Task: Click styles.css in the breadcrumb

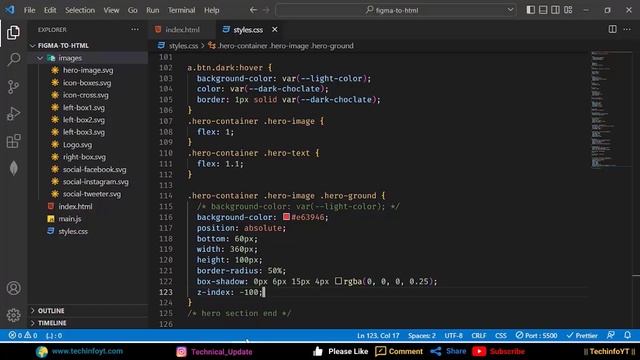Action: coord(183,46)
